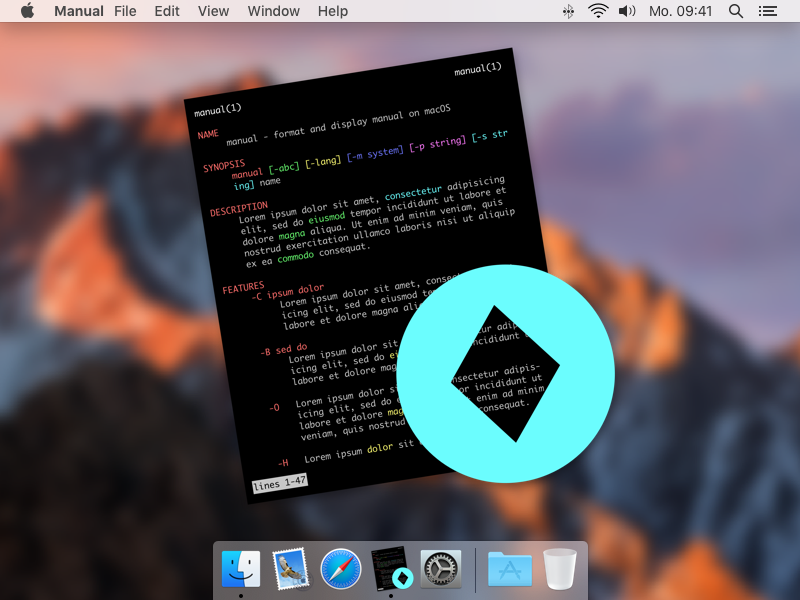Click the Manual app dock icon

[x=390, y=568]
